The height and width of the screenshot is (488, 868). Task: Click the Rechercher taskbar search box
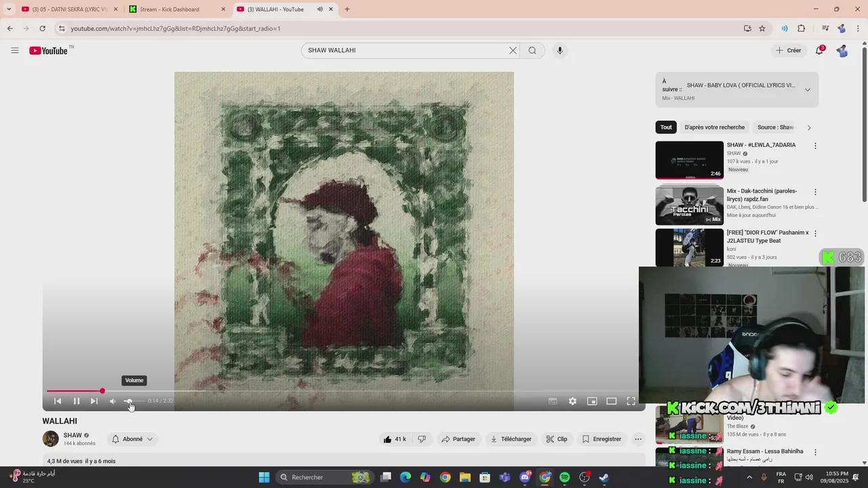324,477
